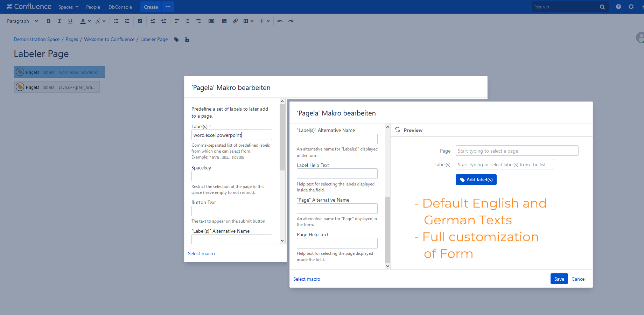Viewport: 644px width, 315px height.
Task: Click the Add label(s) button
Action: (476, 180)
